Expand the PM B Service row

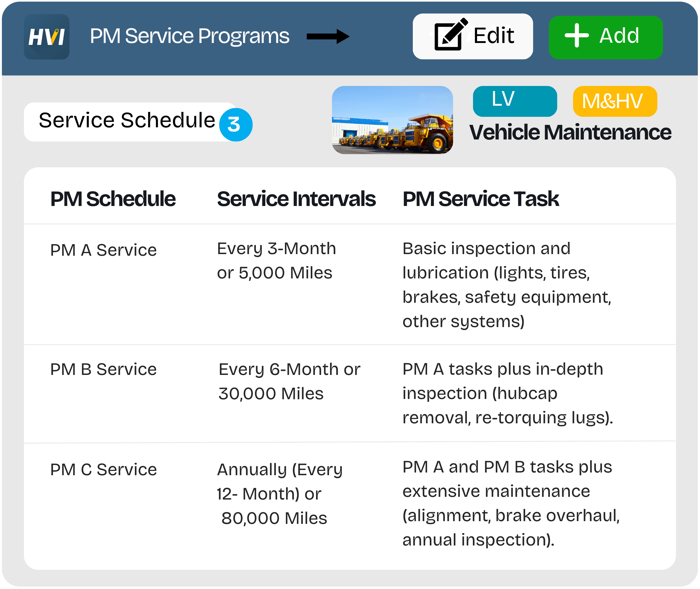pyautogui.click(x=103, y=369)
